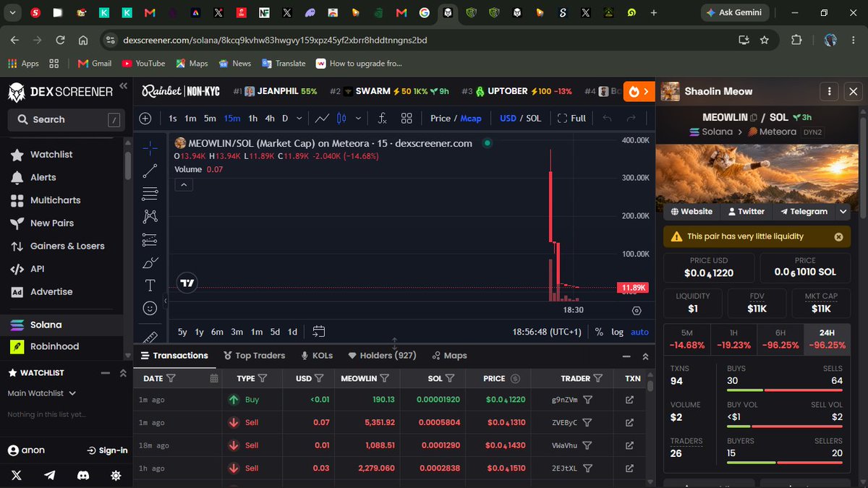Filter the DATE column

(x=171, y=378)
